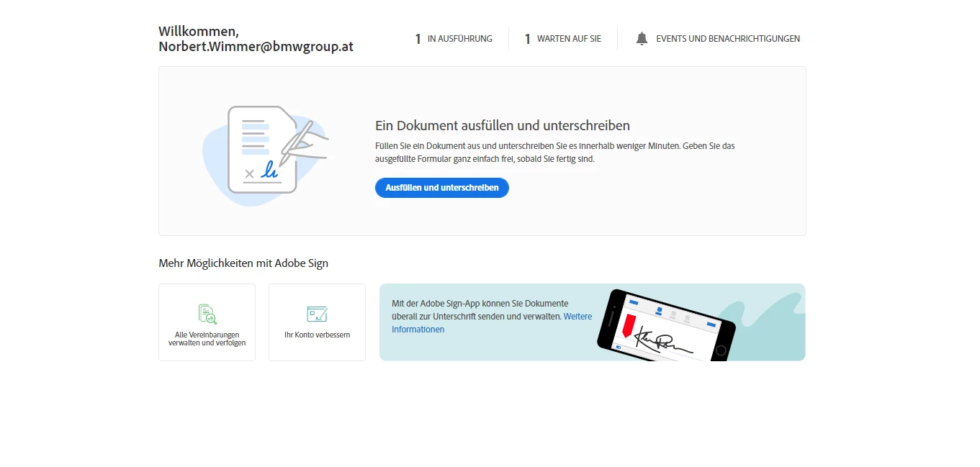Open Ihr Konto verbessern card
This screenshot has height=467, width=980.
pyautogui.click(x=317, y=322)
